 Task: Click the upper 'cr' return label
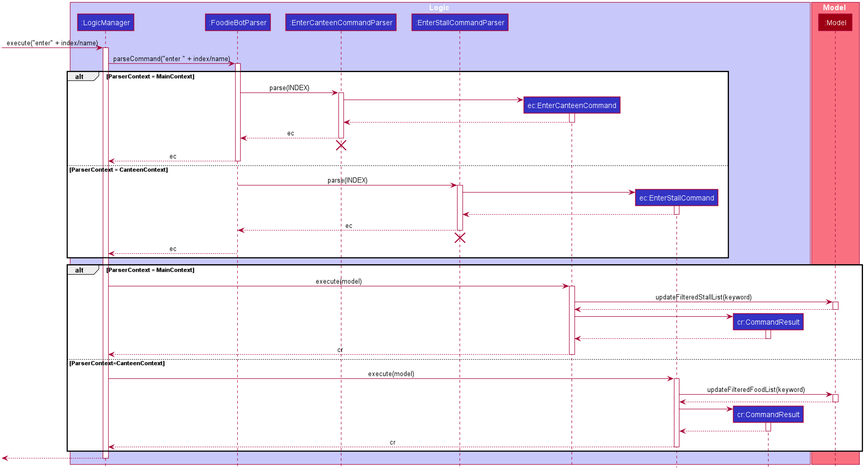tap(340, 350)
